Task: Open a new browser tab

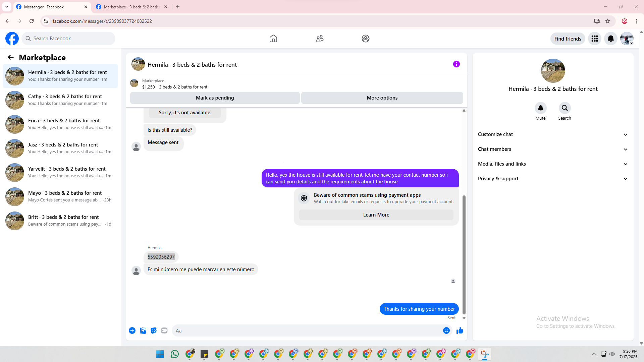Action: pos(178,7)
